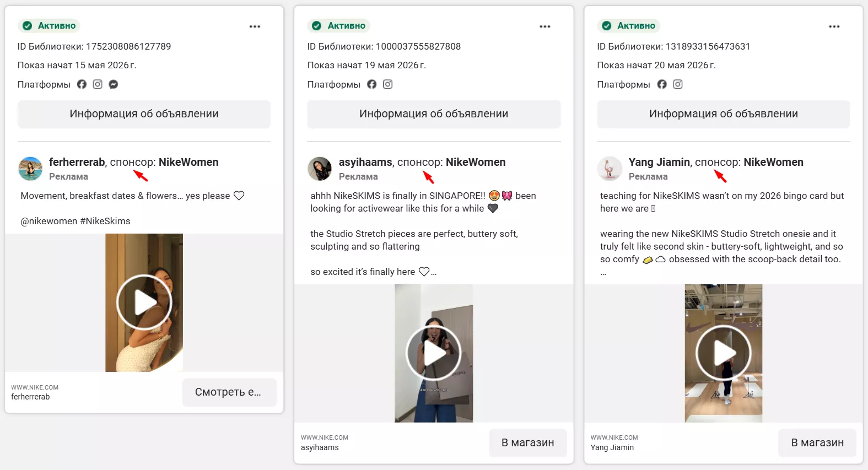Click 'В магазин' button on Yang Jiamin ad
Image resolution: width=868 pixels, height=470 pixels.
[817, 443]
